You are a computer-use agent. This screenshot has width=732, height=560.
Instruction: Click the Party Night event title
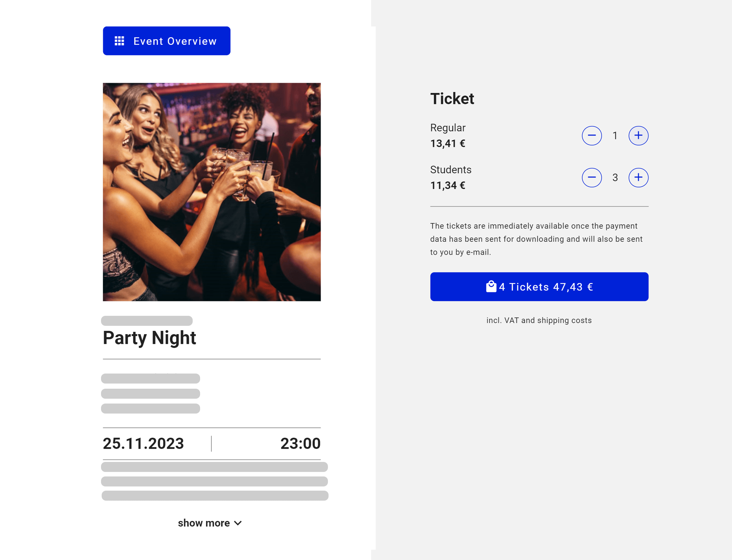[x=149, y=338]
